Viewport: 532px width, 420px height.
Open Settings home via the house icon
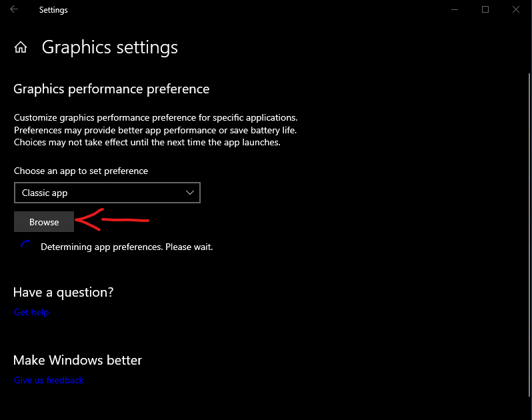pos(21,47)
